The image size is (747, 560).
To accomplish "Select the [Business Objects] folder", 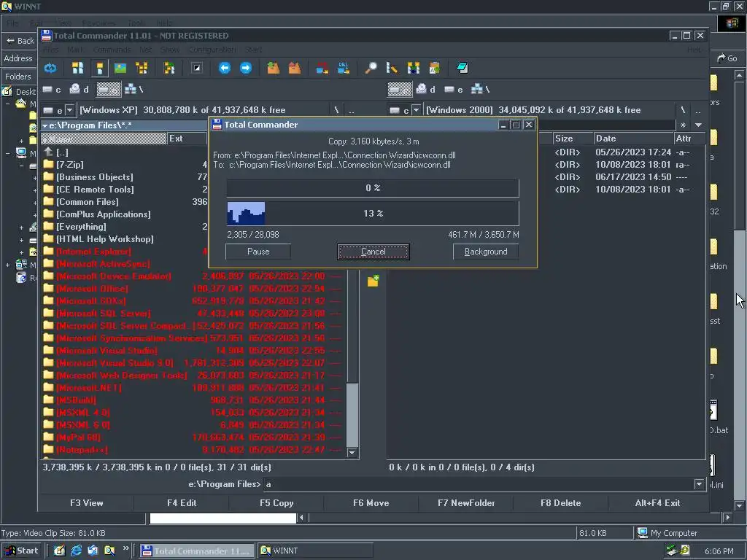I will [x=125, y=177].
